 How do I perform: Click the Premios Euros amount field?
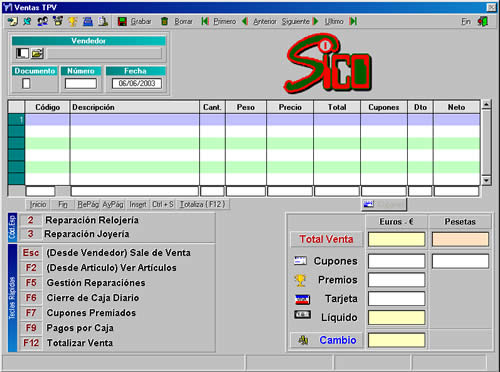click(396, 280)
